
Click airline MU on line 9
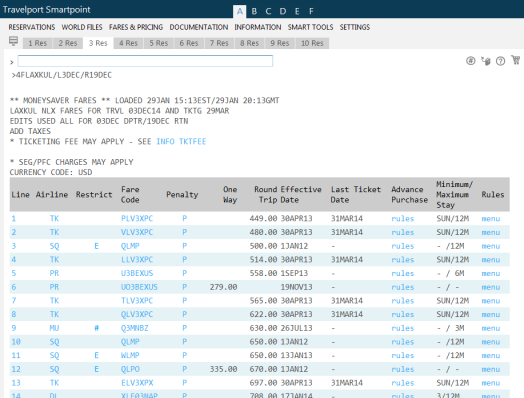click(x=54, y=328)
